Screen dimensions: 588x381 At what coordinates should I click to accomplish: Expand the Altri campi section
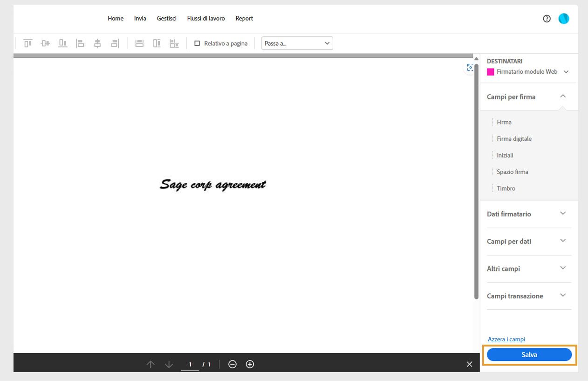click(x=563, y=268)
